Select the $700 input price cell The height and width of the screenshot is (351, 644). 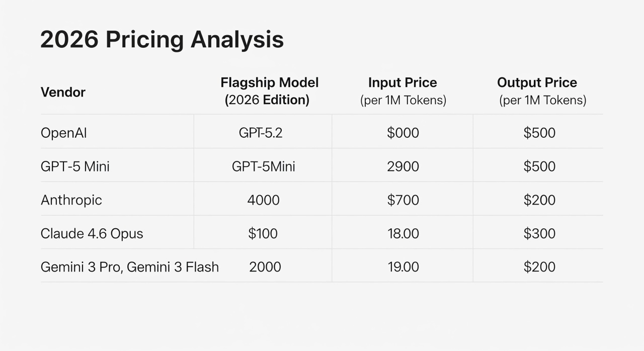403,200
